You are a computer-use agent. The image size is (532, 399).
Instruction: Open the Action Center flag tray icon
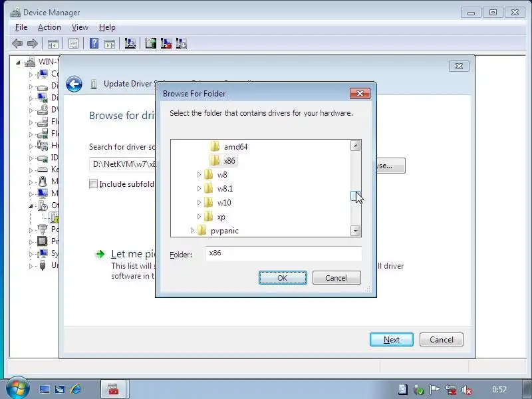(x=434, y=390)
